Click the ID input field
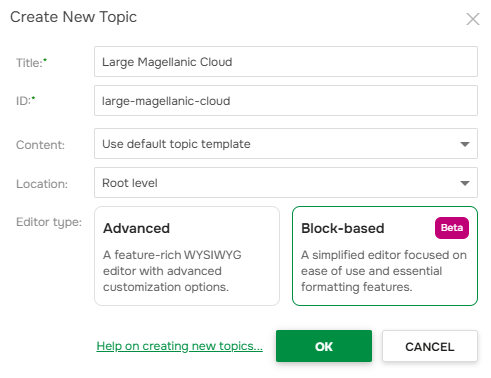Image resolution: width=491 pixels, height=378 pixels. pos(286,101)
